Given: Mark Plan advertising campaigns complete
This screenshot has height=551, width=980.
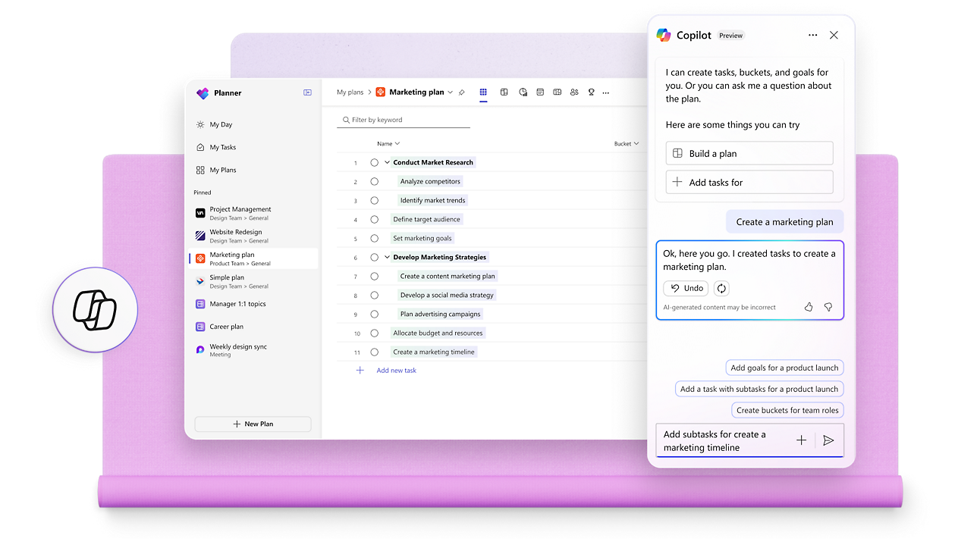Looking at the screenshot, I should coord(374,314).
